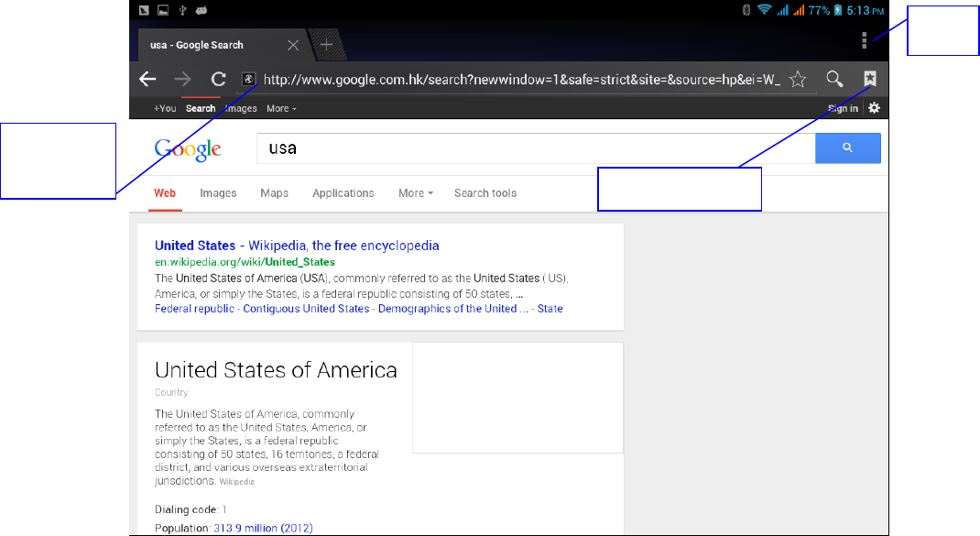Click the blue Google search button
Viewport: 980px width, 536px height.
[x=847, y=148]
